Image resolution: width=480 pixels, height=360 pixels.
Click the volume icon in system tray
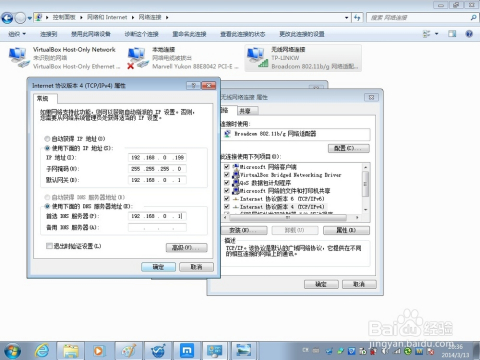pyautogui.click(x=385, y=351)
